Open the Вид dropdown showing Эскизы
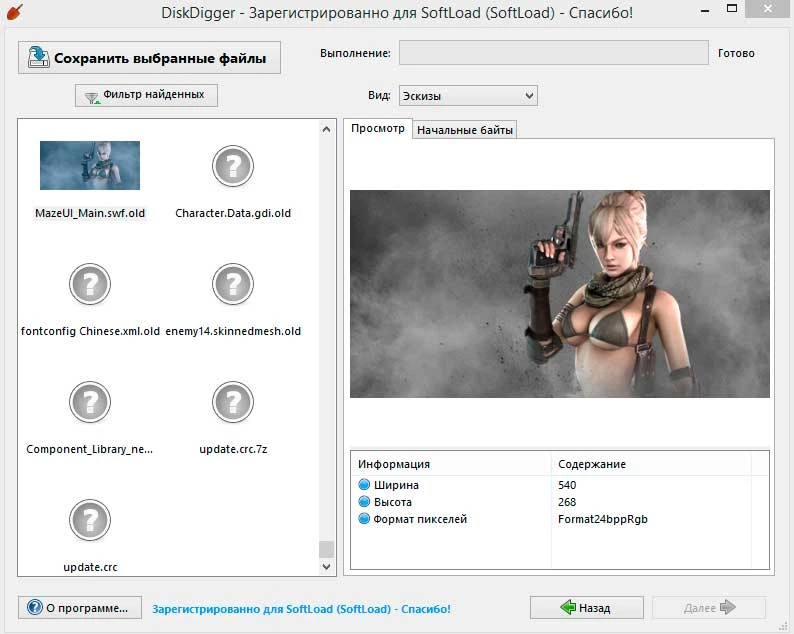Image resolution: width=794 pixels, height=634 pixels. (468, 96)
